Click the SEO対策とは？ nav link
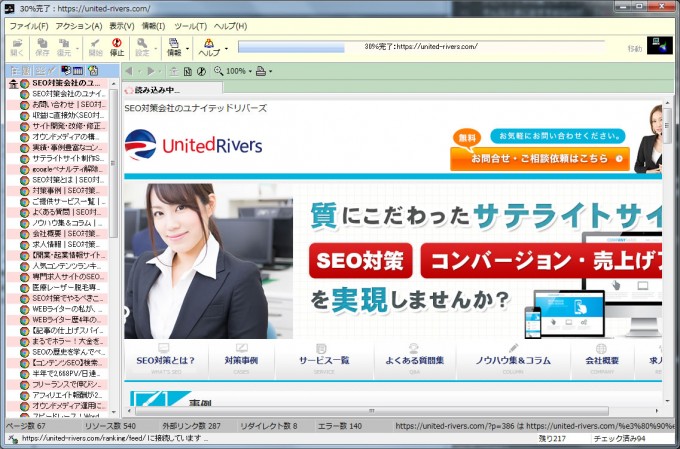680x449 pixels. [166, 360]
